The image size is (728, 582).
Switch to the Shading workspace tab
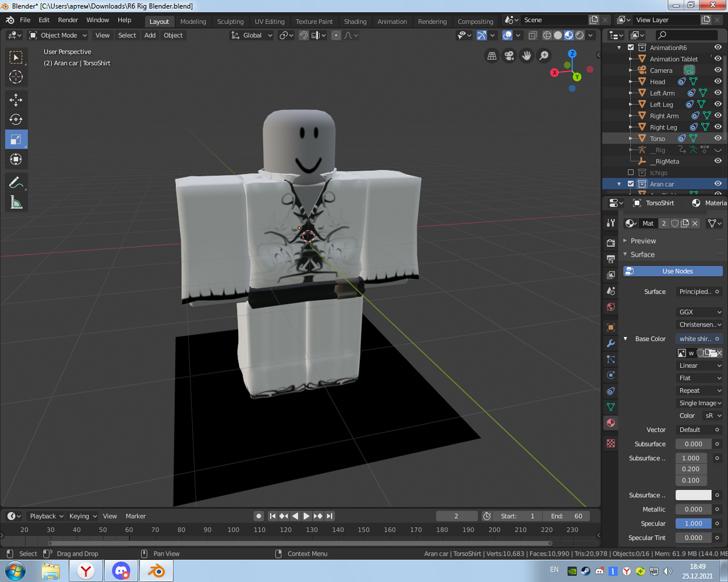coord(355,22)
